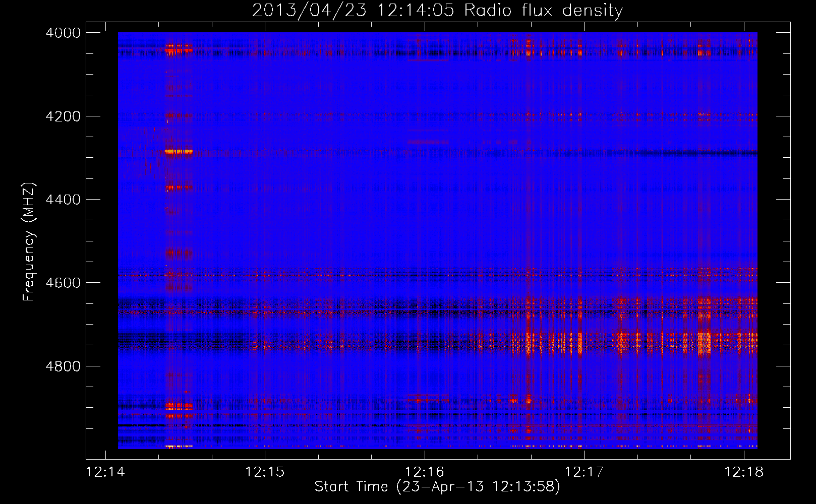Viewport: 816px width, 504px height.
Task: Click the 4400 frequency tick label
Action: (63, 200)
